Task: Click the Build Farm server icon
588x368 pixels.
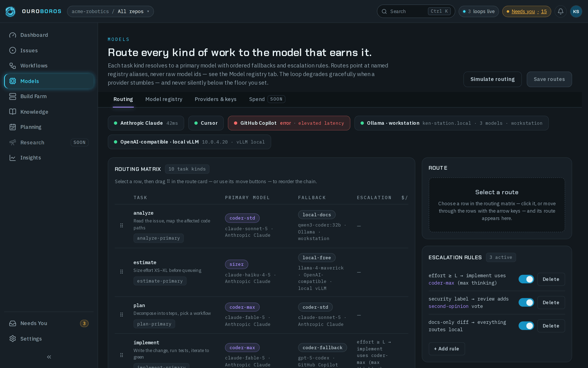Action: tap(13, 96)
